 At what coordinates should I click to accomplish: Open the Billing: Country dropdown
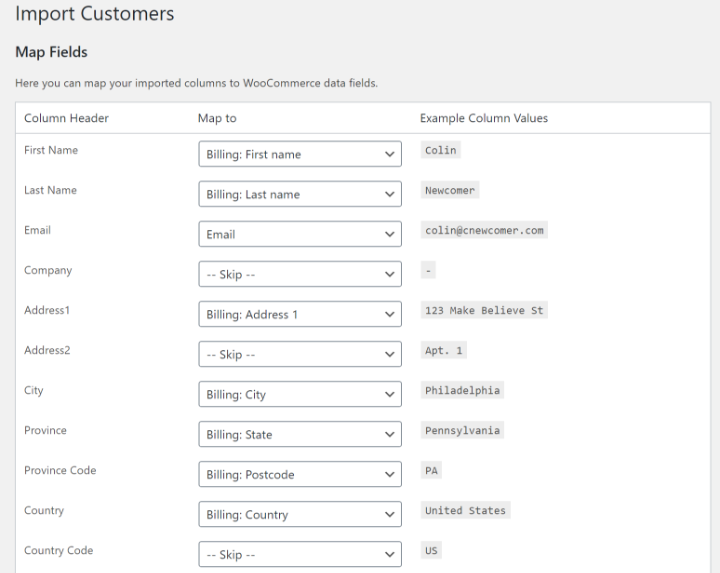[x=300, y=514]
